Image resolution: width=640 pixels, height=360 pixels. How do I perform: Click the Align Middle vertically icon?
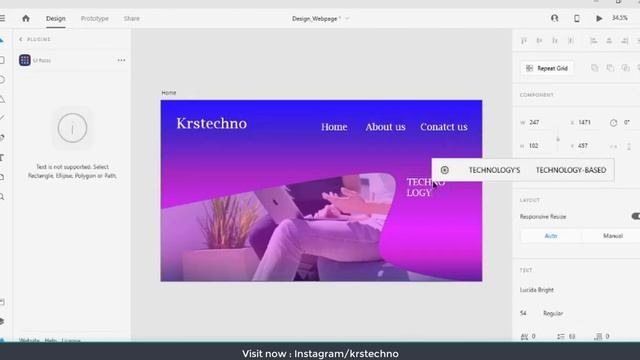coord(539,40)
